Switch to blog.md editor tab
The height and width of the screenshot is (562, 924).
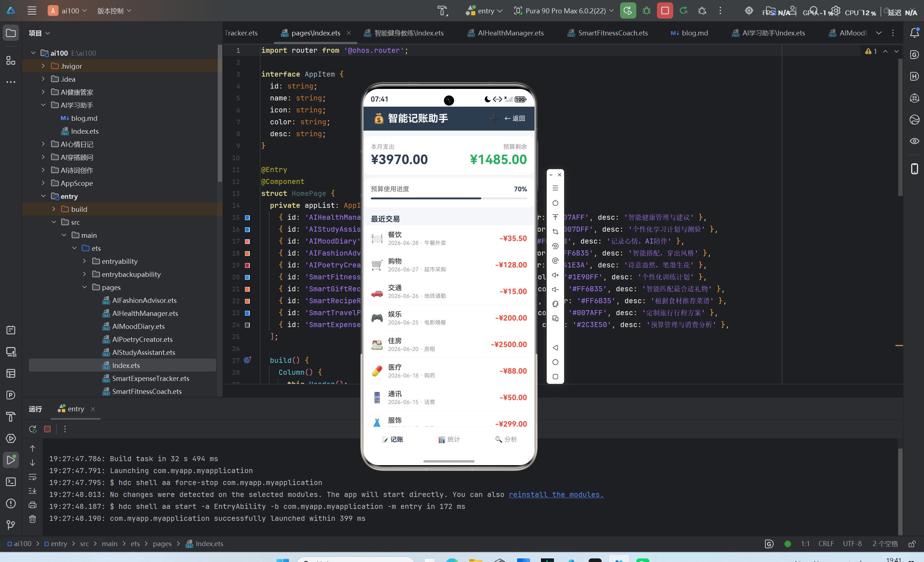pos(689,33)
